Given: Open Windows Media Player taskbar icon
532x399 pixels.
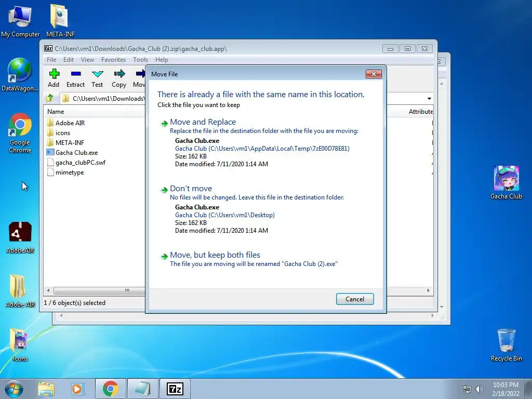Looking at the screenshot, I should coord(78,389).
